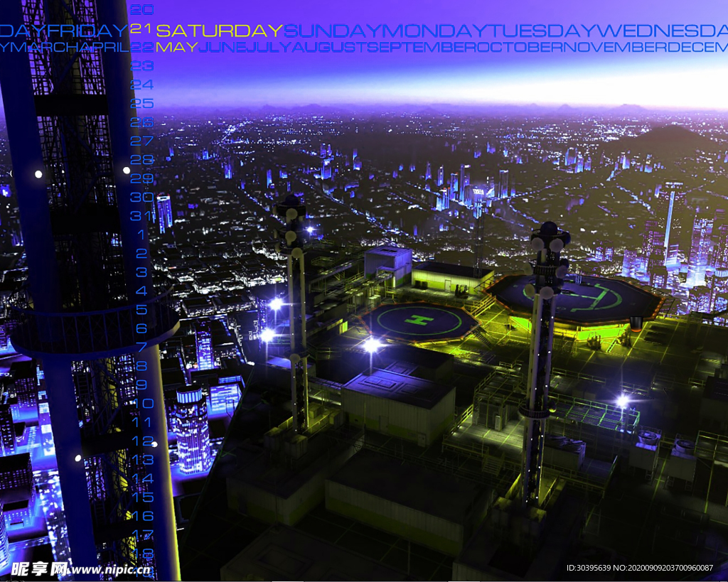The image size is (728, 582).
Task: Click date 30 in the date column
Action: pyautogui.click(x=142, y=197)
